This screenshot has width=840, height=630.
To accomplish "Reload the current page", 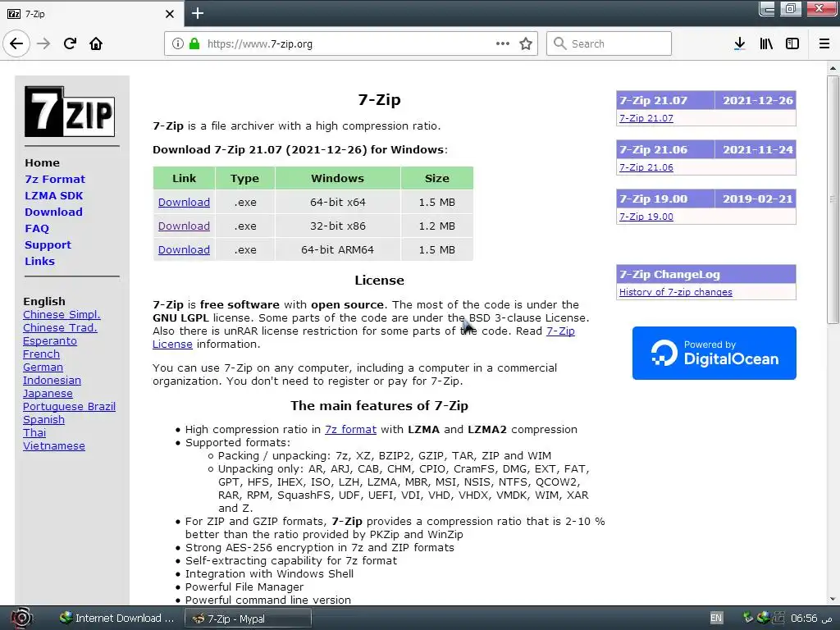I will pyautogui.click(x=70, y=43).
